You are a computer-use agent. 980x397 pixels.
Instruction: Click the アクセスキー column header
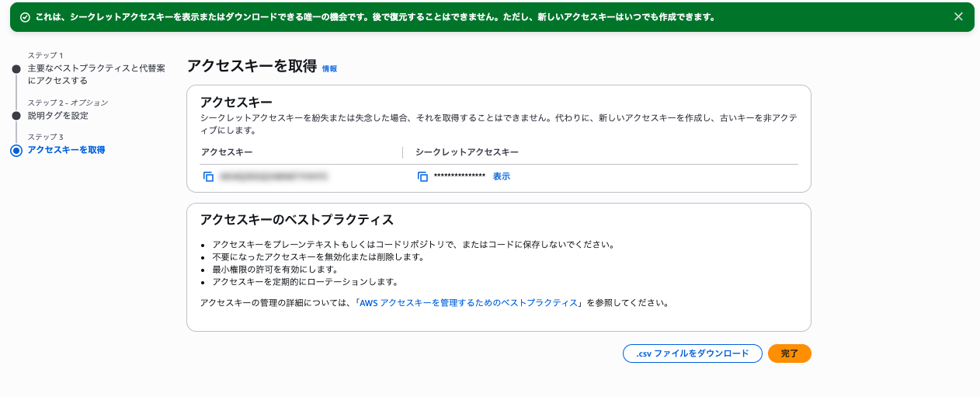[x=226, y=152]
